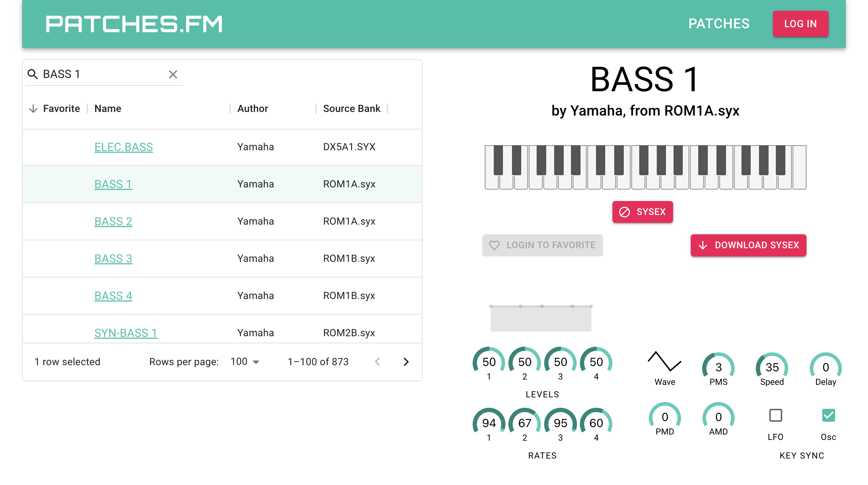This screenshot has height=485, width=868.
Task: Download the patch via Download Sysex
Action: [x=748, y=245]
